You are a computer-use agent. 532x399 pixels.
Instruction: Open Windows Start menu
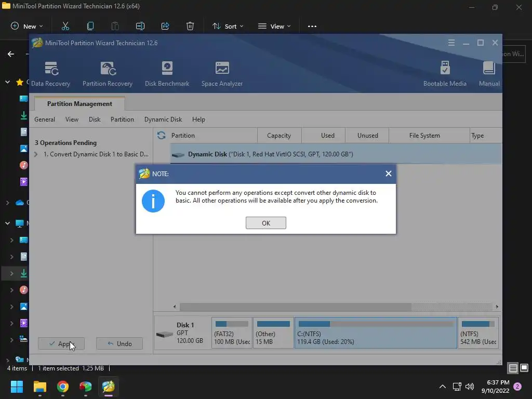coord(17,387)
